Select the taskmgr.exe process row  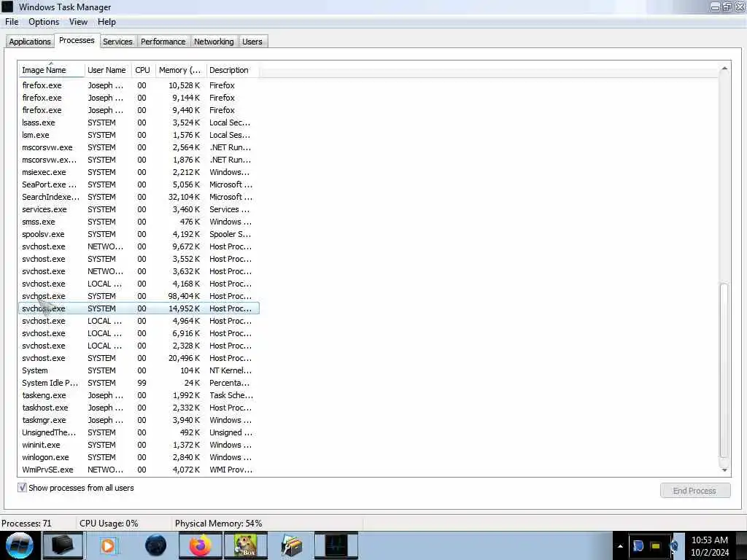click(x=139, y=419)
